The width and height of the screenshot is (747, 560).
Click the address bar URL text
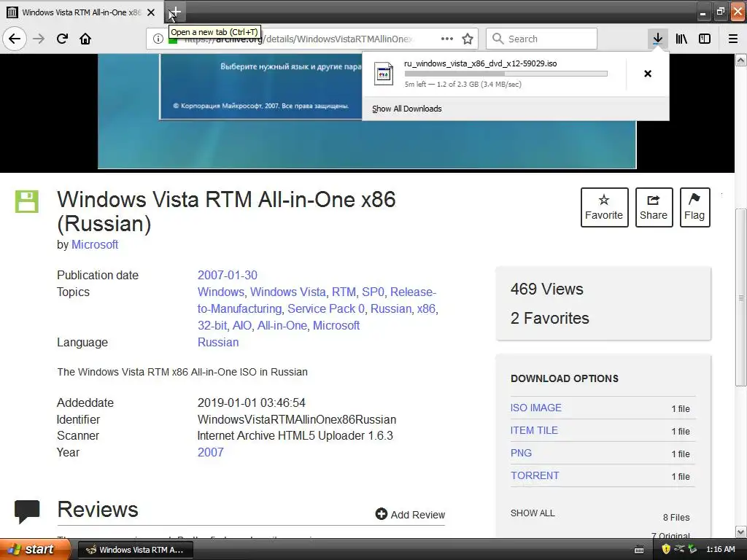[x=299, y=39]
